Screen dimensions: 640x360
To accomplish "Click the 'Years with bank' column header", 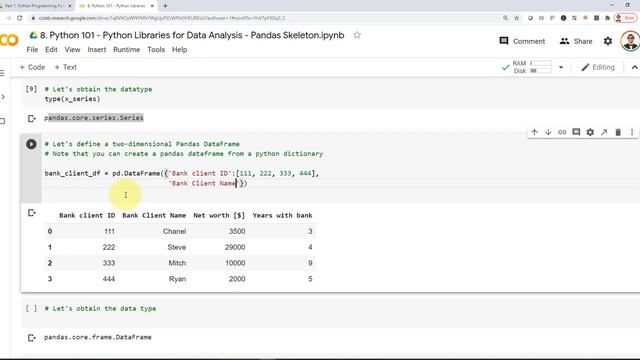I will 282,215.
